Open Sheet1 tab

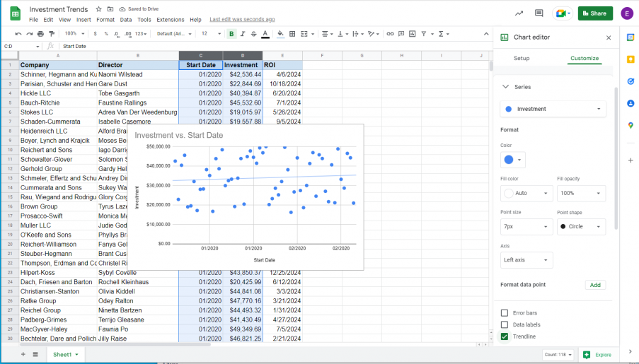pyautogui.click(x=65, y=354)
